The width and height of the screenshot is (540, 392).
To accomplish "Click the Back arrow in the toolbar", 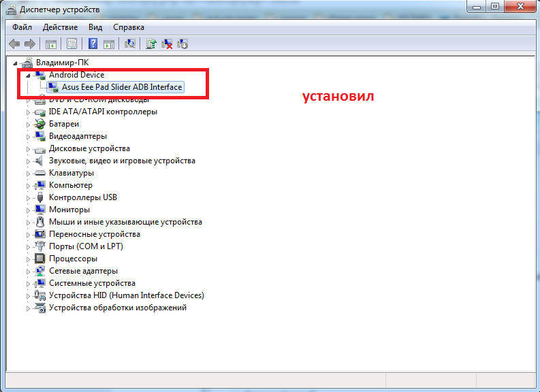I will 14,44.
